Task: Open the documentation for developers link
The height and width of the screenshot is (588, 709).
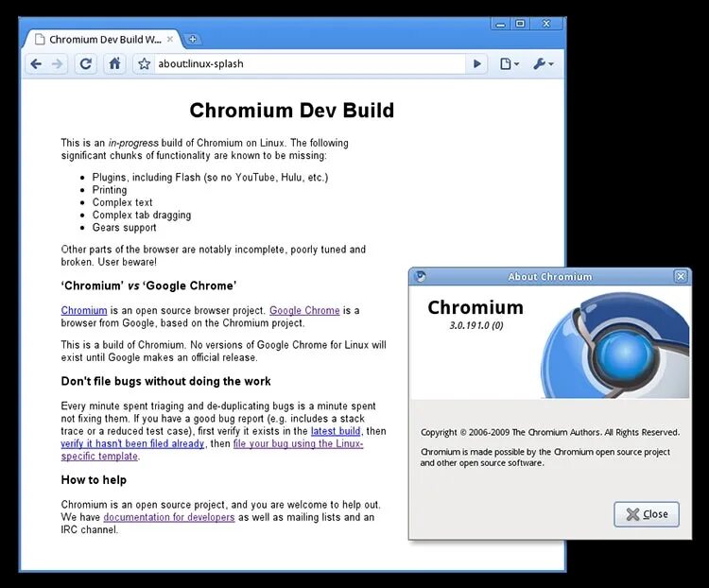Action: point(169,517)
